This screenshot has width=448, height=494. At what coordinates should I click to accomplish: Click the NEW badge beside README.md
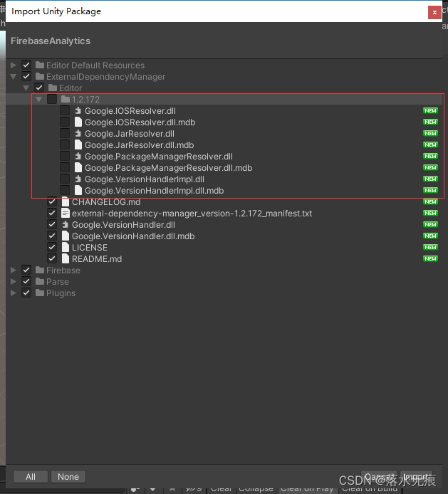[430, 258]
